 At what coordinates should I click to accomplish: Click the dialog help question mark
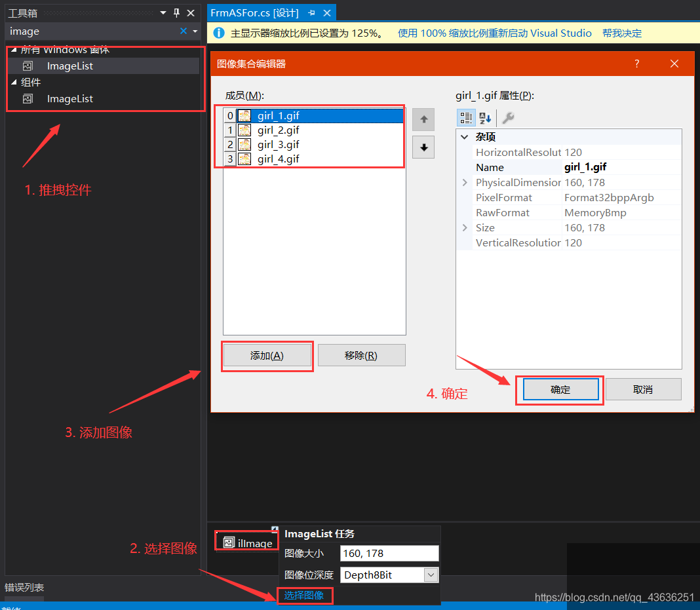(x=636, y=64)
